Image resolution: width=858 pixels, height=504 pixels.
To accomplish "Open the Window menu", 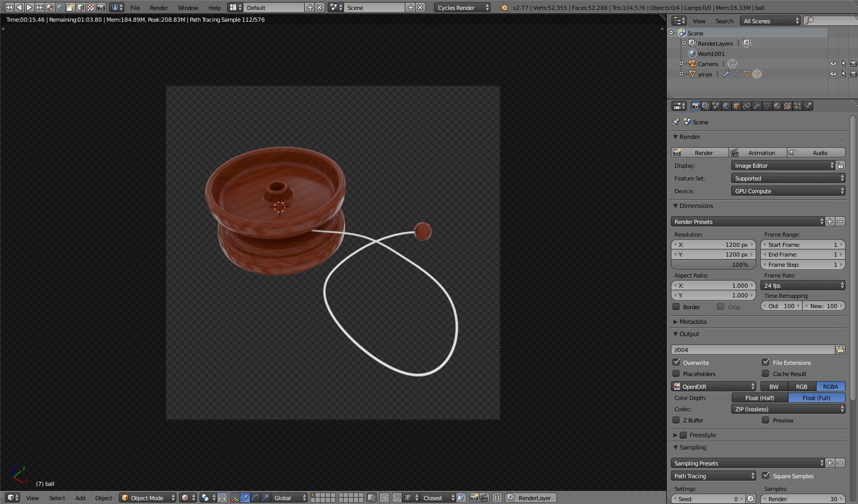I will click(x=188, y=7).
